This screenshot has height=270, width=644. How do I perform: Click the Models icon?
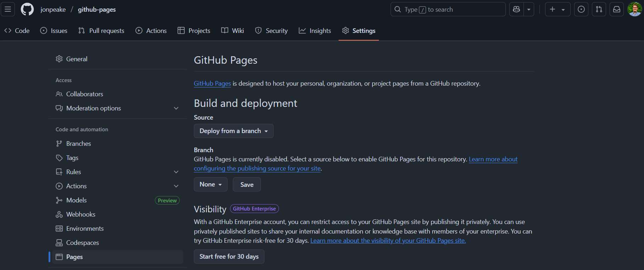coord(59,200)
